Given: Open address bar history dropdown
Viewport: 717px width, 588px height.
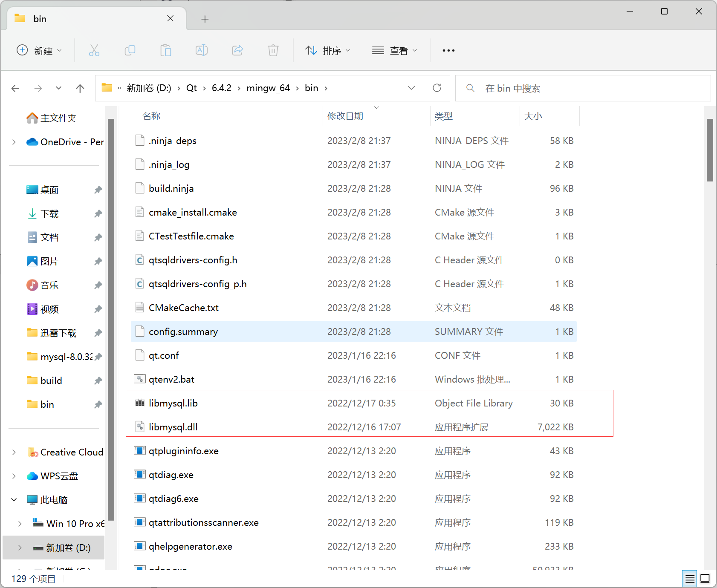Looking at the screenshot, I should (411, 88).
